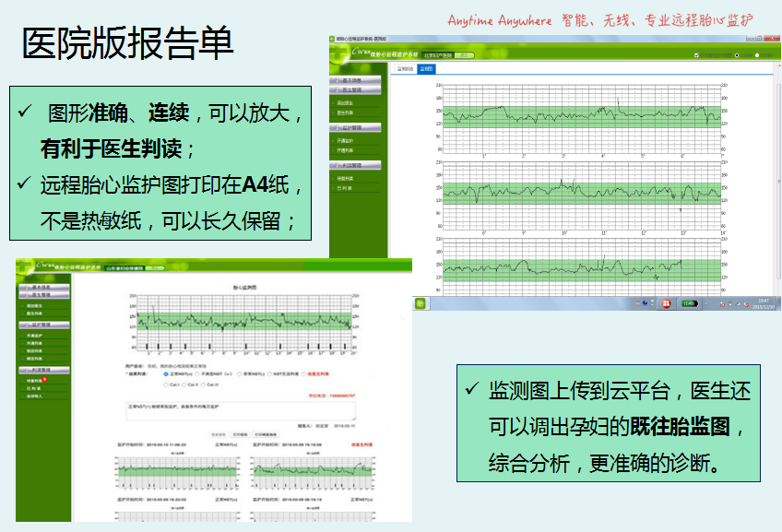The height and width of the screenshot is (532, 782).
Task: Expand 判读管理 in the upper window sidebar
Action: [355, 165]
